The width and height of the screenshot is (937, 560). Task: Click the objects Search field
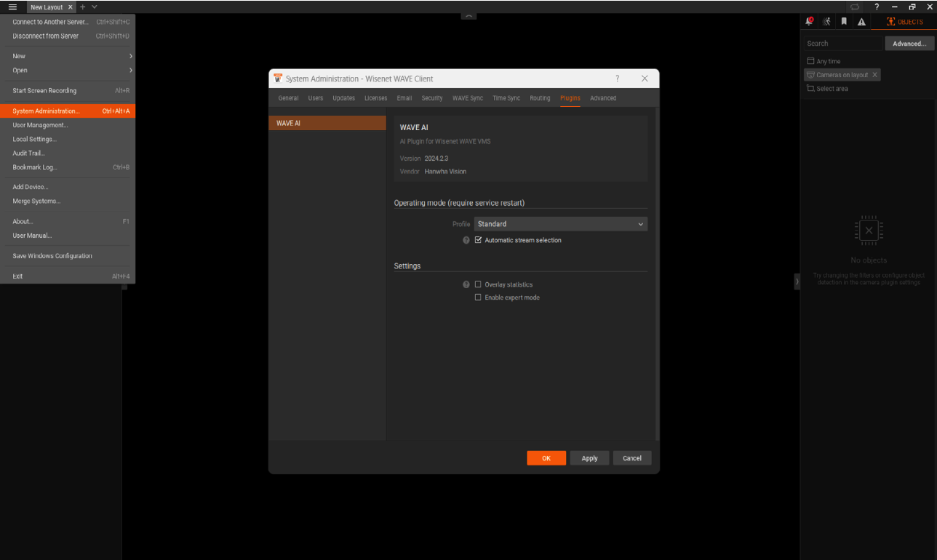pos(842,44)
